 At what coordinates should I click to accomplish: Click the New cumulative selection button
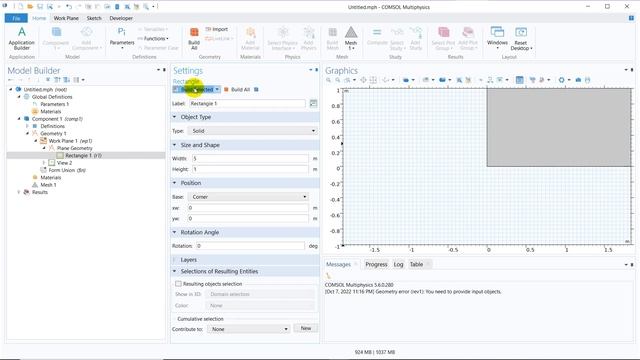pos(306,329)
